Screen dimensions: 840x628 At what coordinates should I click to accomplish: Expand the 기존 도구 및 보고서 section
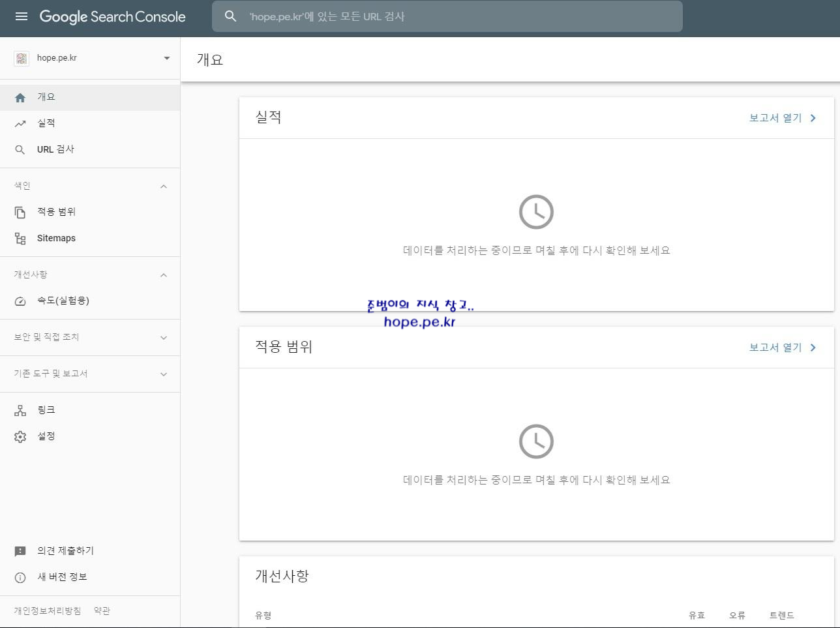pos(164,374)
